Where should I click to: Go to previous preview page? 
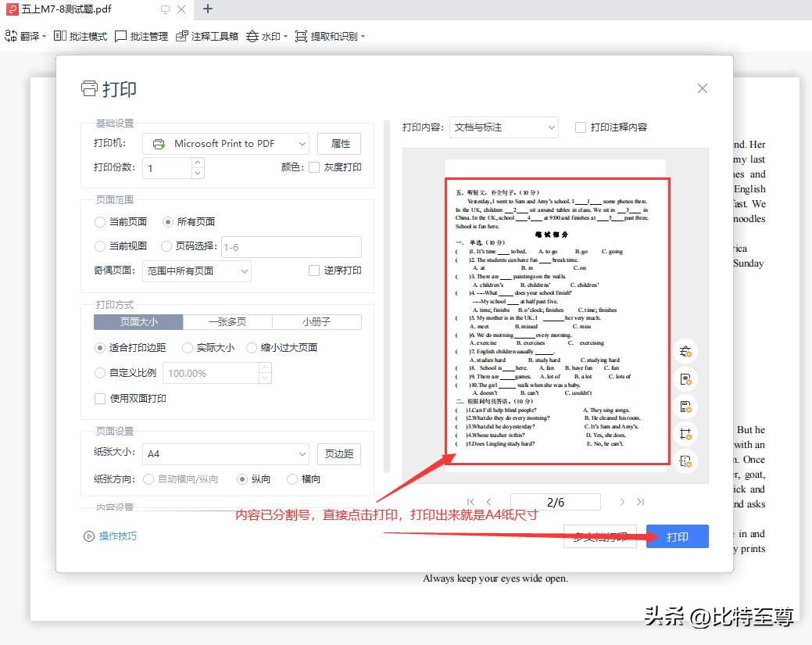click(x=488, y=501)
